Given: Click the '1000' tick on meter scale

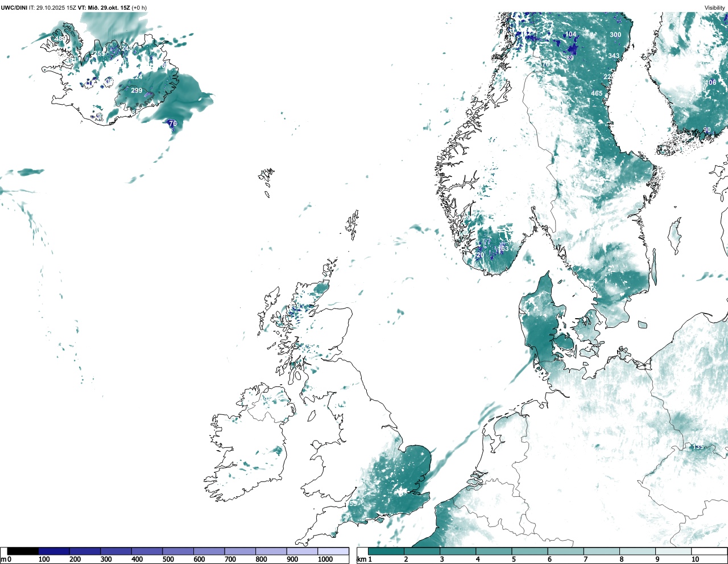Looking at the screenshot, I should pos(325,559).
